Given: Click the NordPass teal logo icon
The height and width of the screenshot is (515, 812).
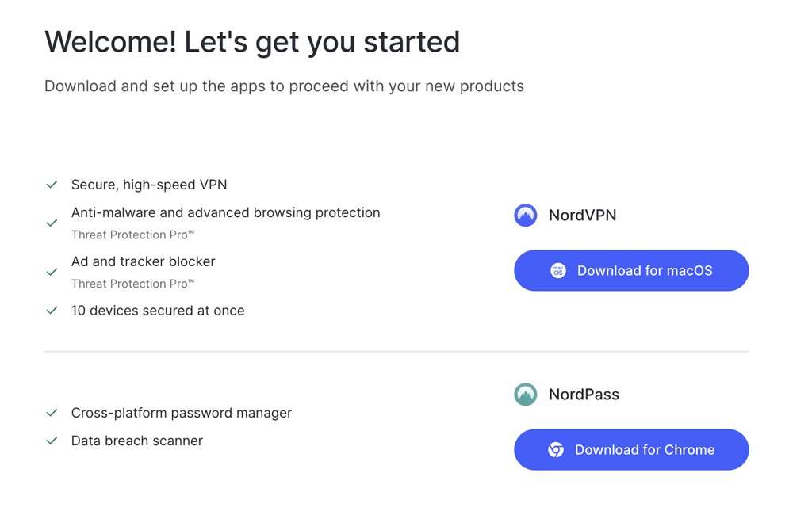Looking at the screenshot, I should (525, 394).
